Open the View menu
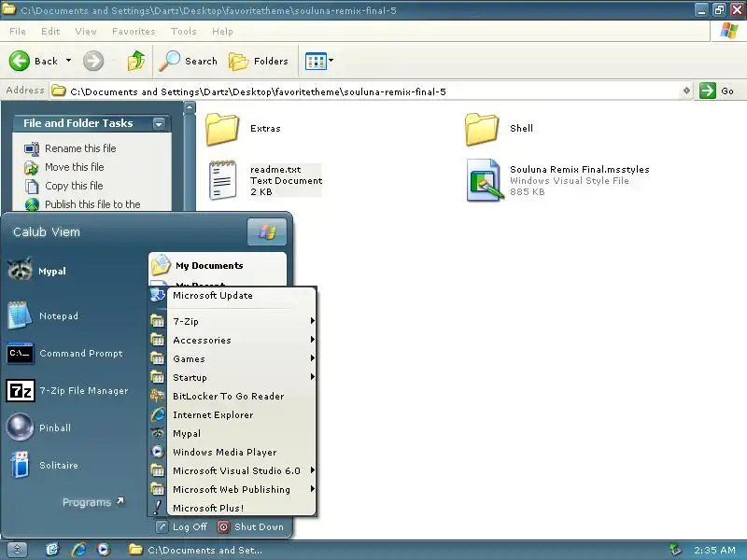The width and height of the screenshot is (747, 560). [86, 32]
